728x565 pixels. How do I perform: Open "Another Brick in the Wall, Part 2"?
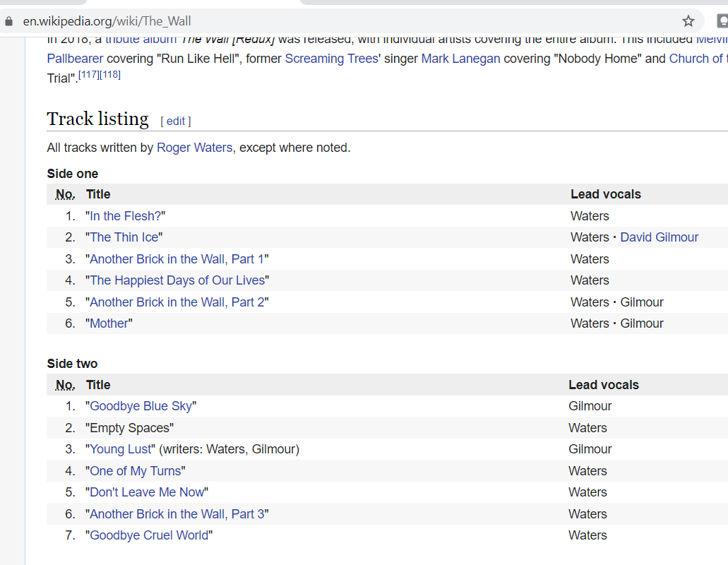177,302
